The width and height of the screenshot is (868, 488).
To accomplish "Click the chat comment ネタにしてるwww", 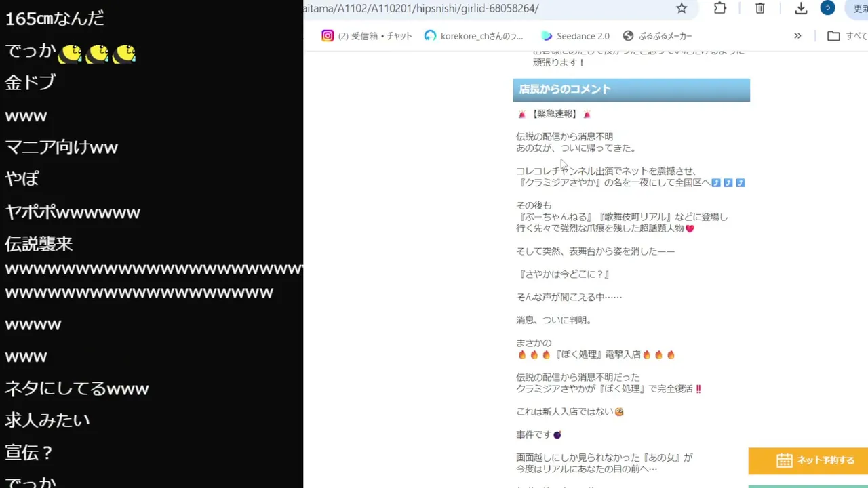I will click(x=77, y=388).
